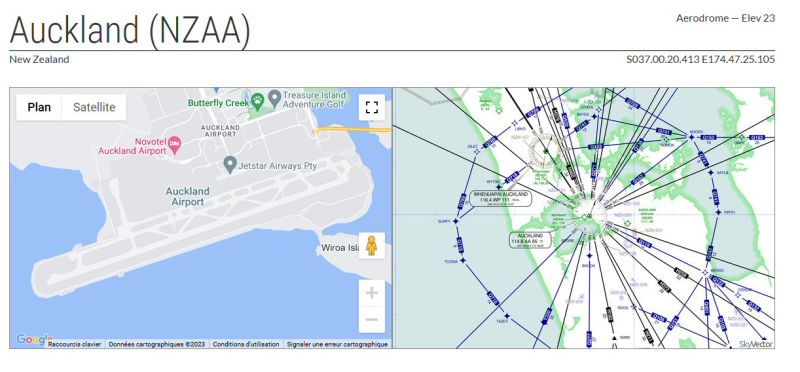Click the WHENUAPAI AUCKLAND navaid box

click(500, 198)
